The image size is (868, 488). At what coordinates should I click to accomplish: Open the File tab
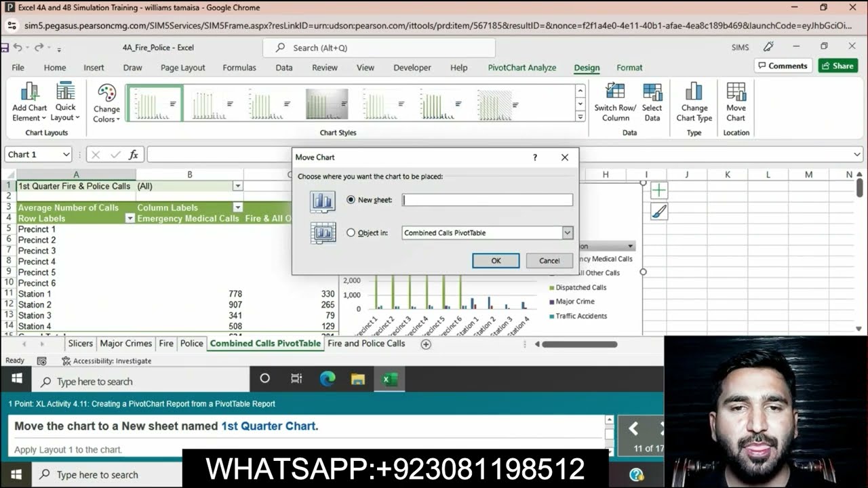(18, 68)
